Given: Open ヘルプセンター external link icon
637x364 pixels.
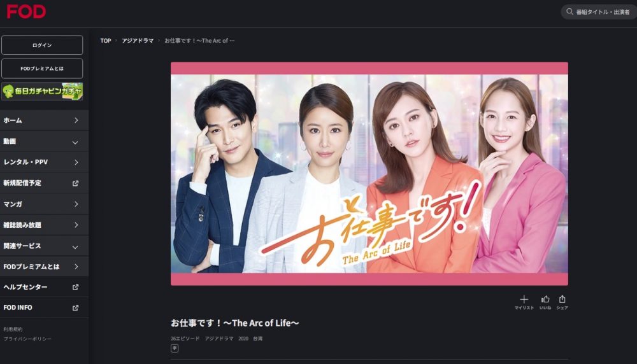Looking at the screenshot, I should (75, 287).
